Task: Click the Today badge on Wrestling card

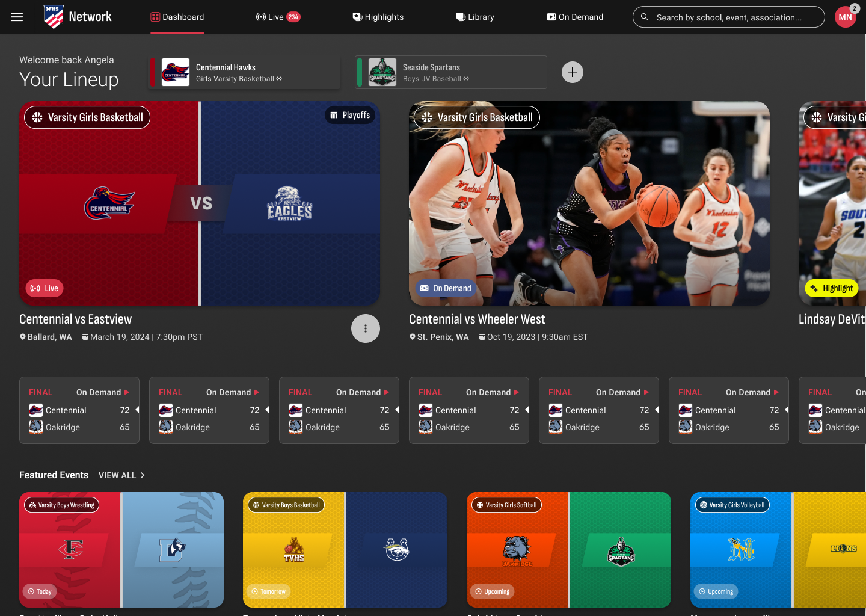Action: coord(40,591)
